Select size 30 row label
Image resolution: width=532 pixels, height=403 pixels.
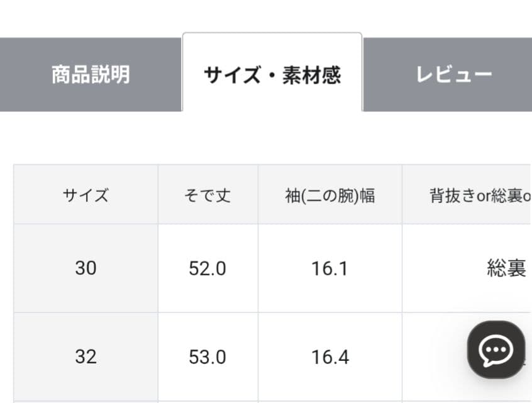85,268
